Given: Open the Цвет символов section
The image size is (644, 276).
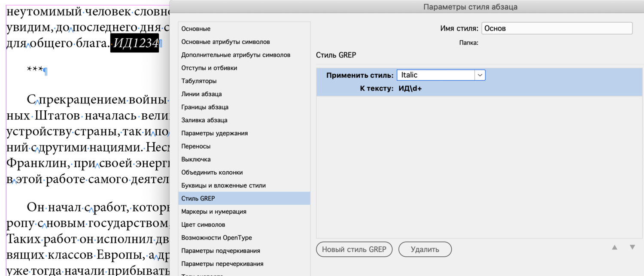Looking at the screenshot, I should (203, 224).
